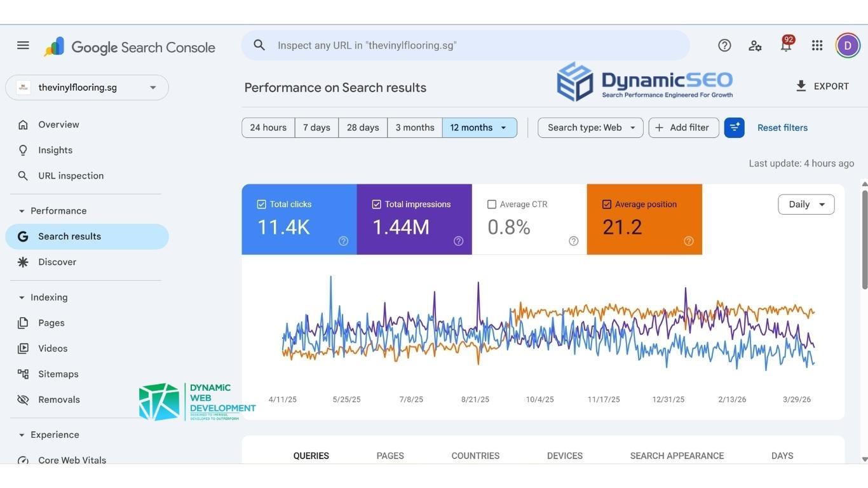
Task: Open the Google apps grid
Action: (817, 45)
